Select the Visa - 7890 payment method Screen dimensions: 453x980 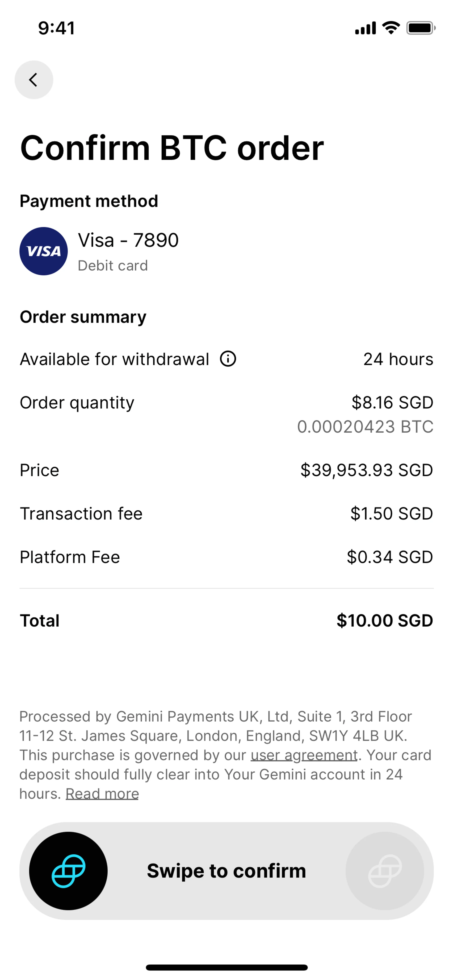tap(128, 240)
